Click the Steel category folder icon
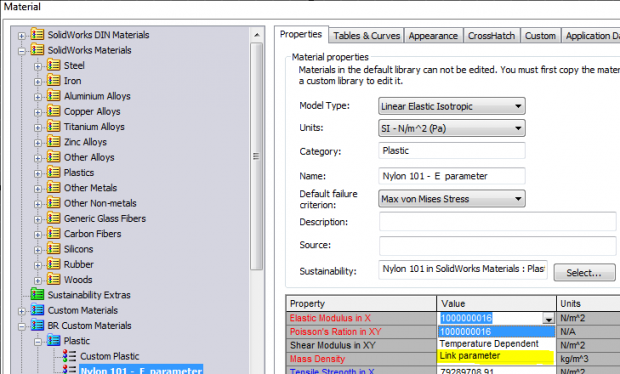The image size is (620, 374). [53, 65]
